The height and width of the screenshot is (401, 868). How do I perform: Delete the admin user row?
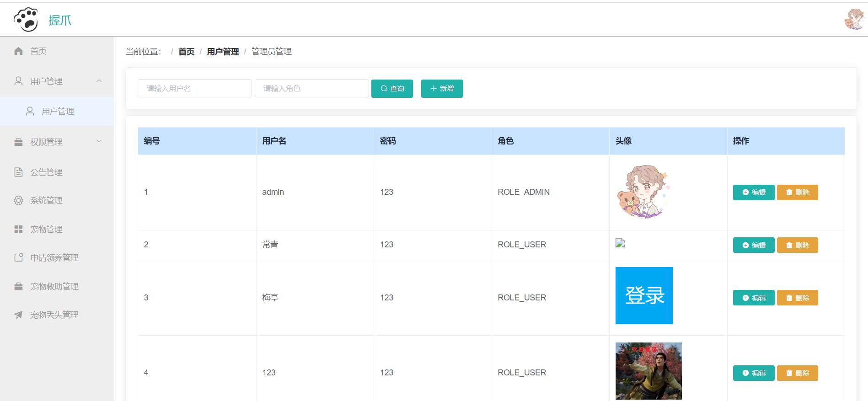pos(798,192)
